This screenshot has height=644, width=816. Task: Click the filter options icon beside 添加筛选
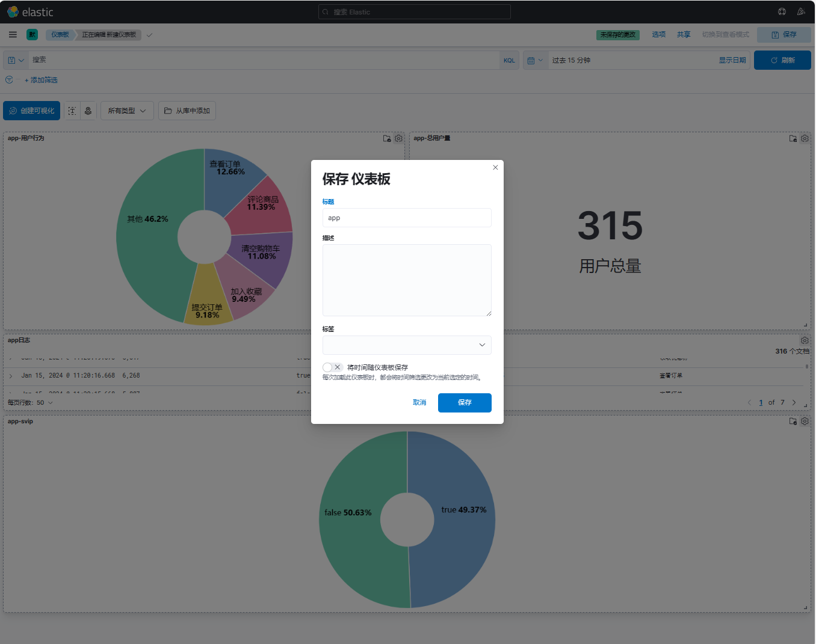9,80
